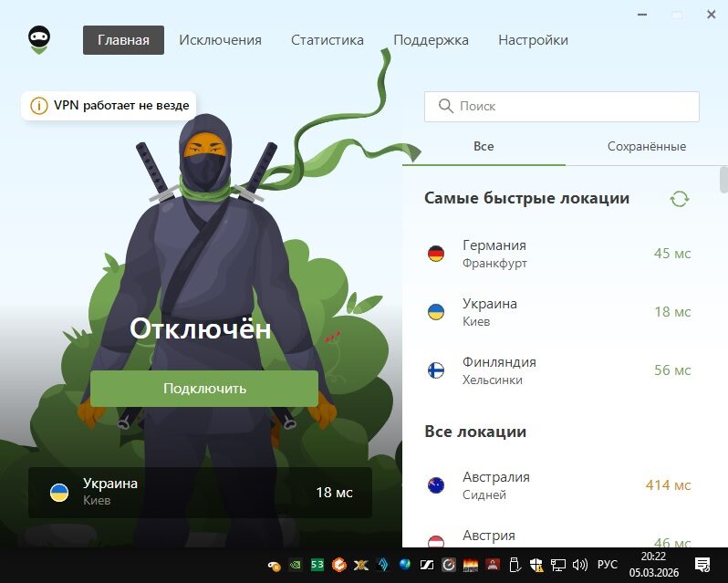Click the green 53 temperature tray icon
This screenshot has height=583, width=728.
tap(317, 565)
